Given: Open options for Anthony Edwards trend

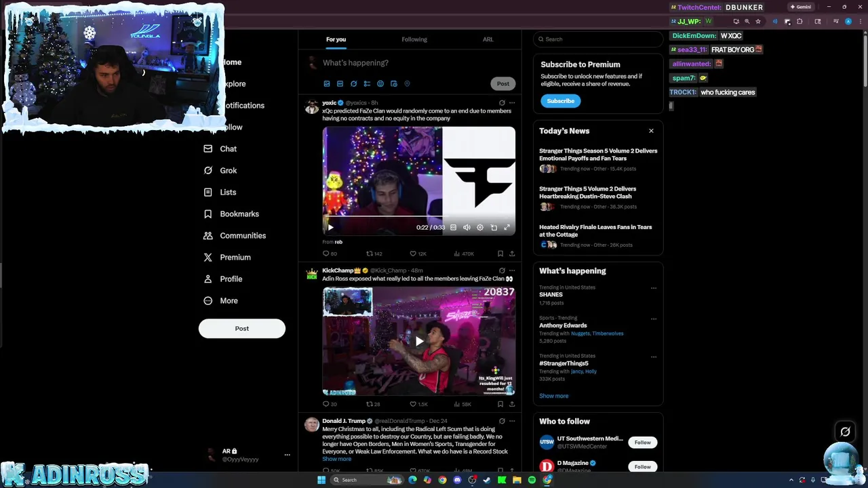Looking at the screenshot, I should coord(654,319).
